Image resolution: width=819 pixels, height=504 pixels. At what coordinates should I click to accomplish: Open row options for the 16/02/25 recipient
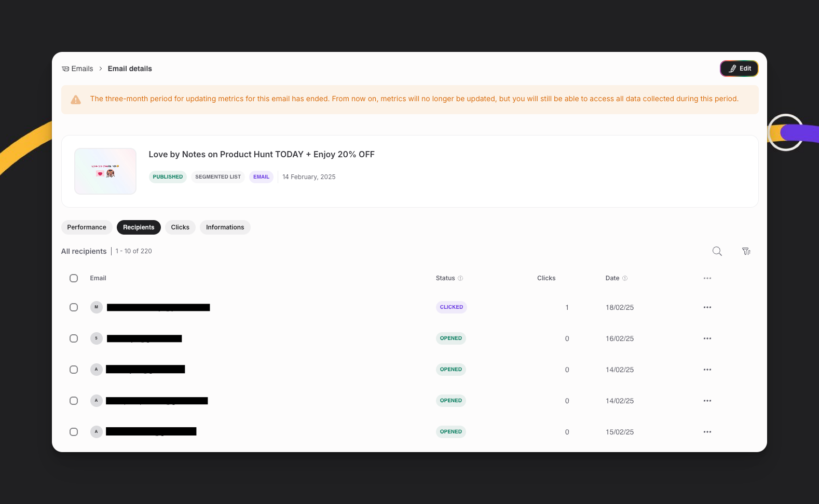click(707, 338)
